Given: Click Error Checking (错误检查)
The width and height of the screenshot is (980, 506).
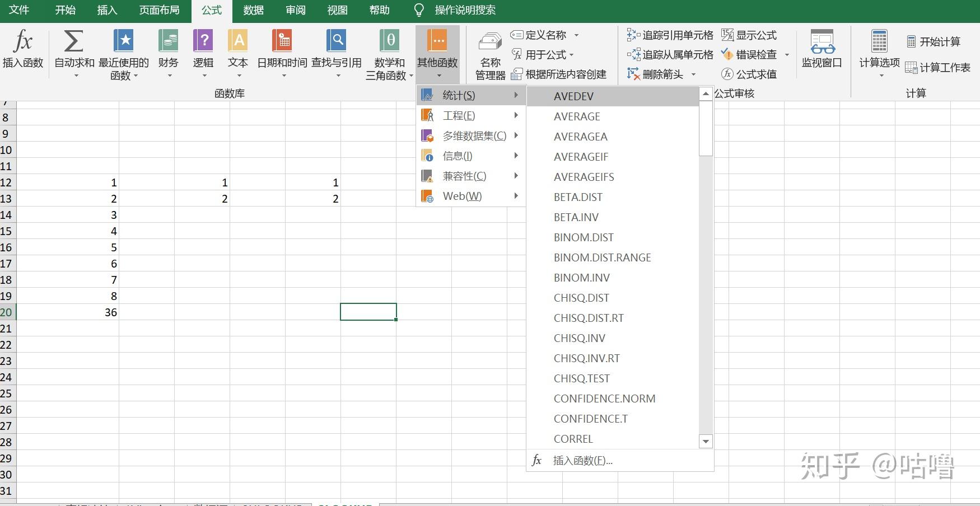Looking at the screenshot, I should 749,55.
